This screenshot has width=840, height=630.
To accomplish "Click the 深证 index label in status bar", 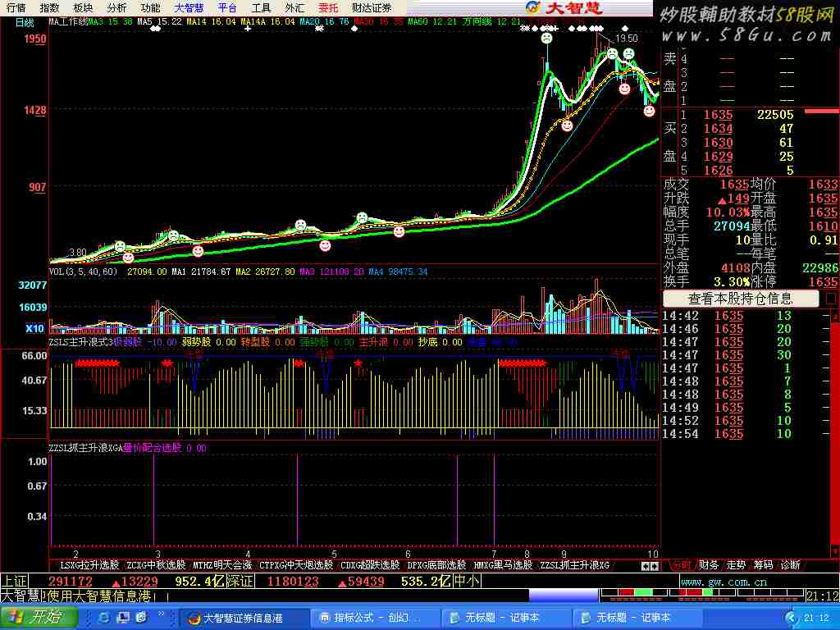I will (242, 582).
